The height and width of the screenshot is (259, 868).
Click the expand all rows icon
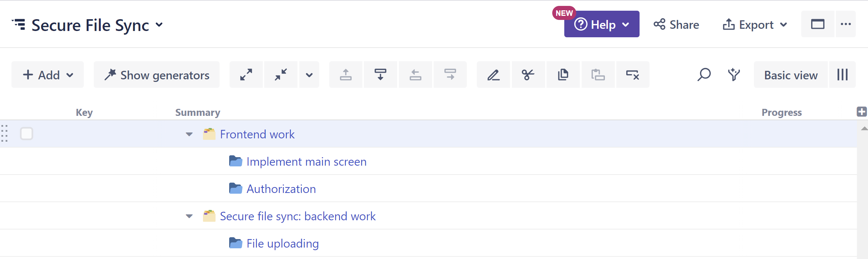pyautogui.click(x=246, y=75)
